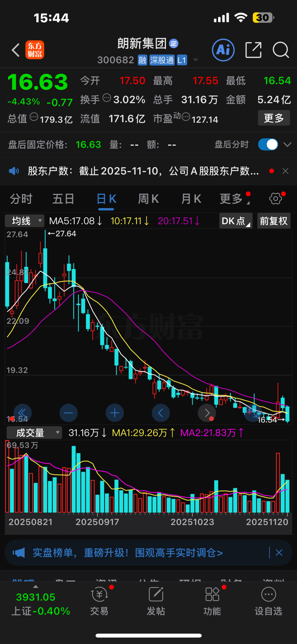297x644 pixels.
Task: Tap 设自选 add to watchlist
Action: click(268, 601)
